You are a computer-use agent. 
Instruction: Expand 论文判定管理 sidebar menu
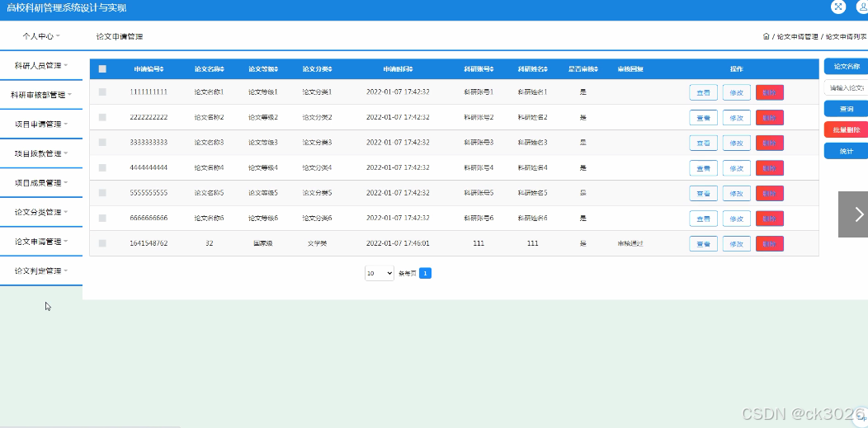pos(41,271)
